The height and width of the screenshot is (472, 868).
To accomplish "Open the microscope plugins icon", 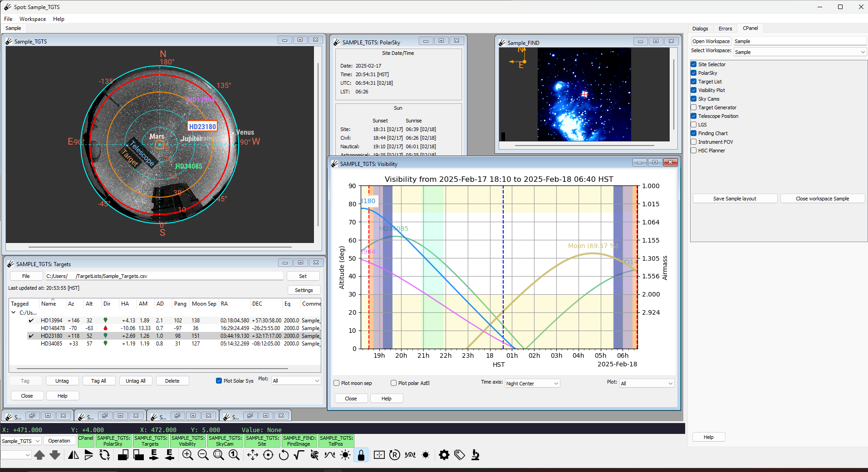I will (x=475, y=455).
